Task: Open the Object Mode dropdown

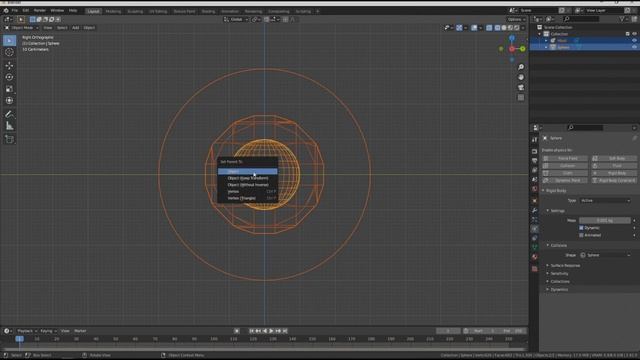Action: pyautogui.click(x=22, y=28)
